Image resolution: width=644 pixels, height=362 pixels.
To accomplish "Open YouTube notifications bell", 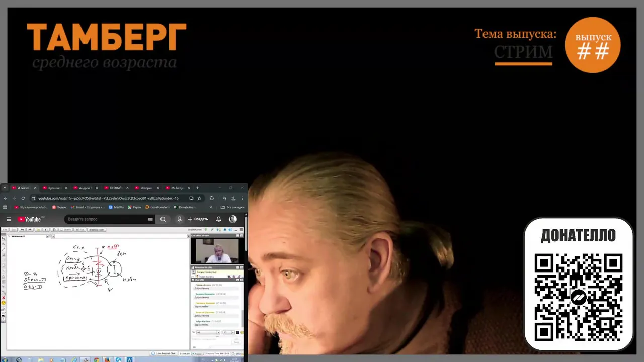I will coord(218,219).
